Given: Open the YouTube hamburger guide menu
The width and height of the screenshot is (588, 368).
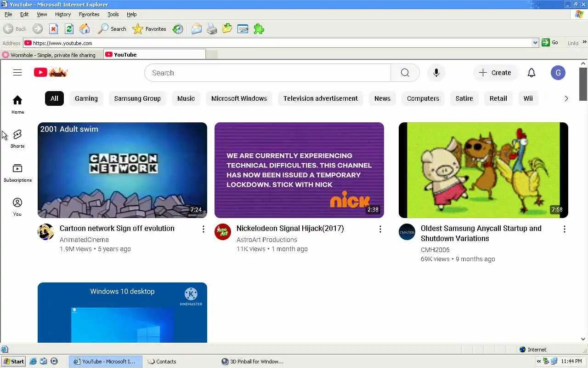Looking at the screenshot, I should click(x=17, y=72).
